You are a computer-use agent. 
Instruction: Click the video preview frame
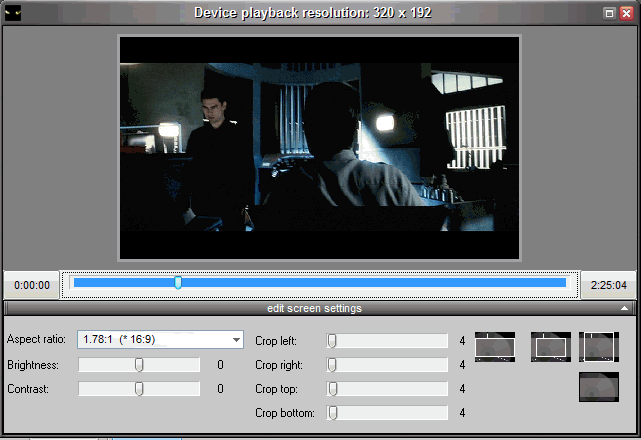click(x=320, y=148)
